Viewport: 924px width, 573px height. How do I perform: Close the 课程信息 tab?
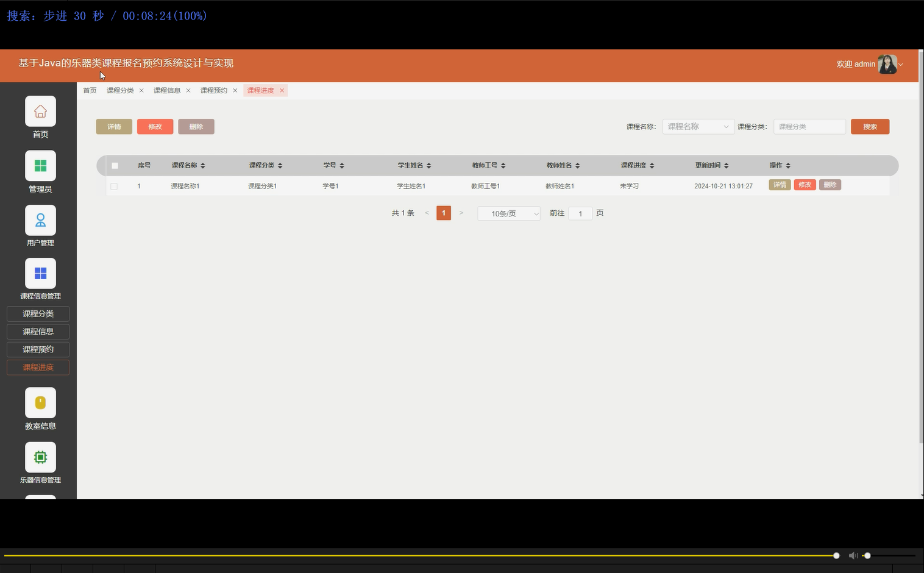[188, 90]
